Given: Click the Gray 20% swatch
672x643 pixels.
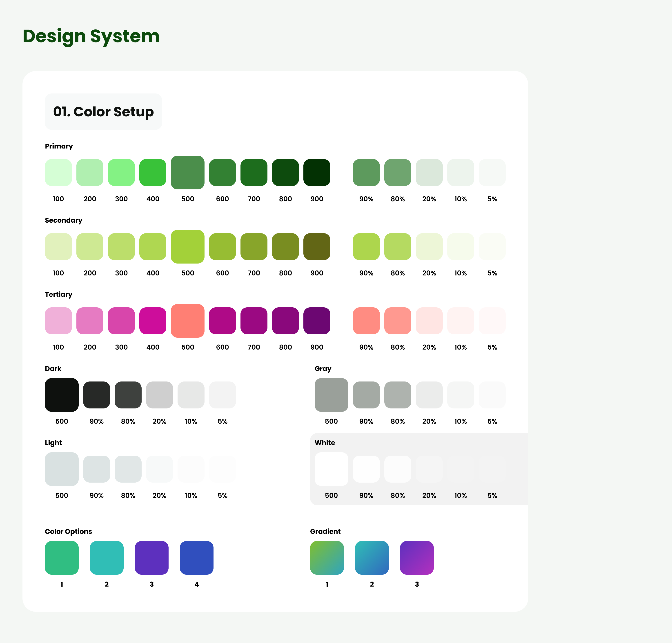Looking at the screenshot, I should [429, 395].
